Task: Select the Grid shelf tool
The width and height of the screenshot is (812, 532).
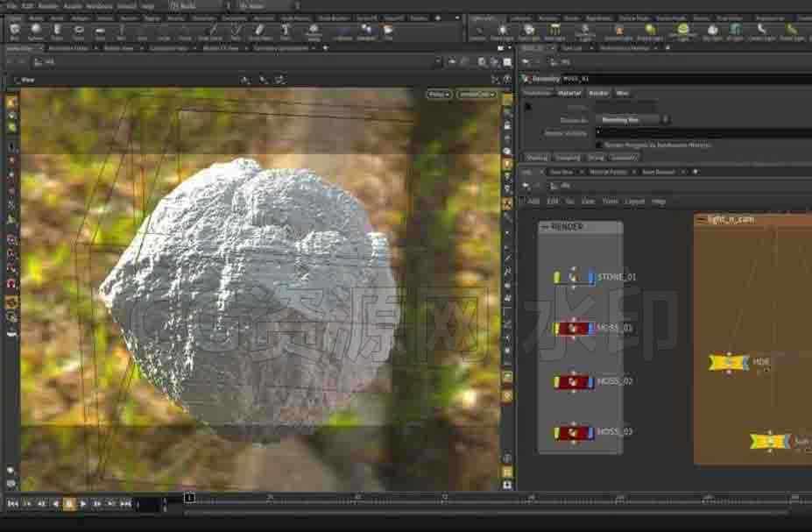Action: click(100, 32)
